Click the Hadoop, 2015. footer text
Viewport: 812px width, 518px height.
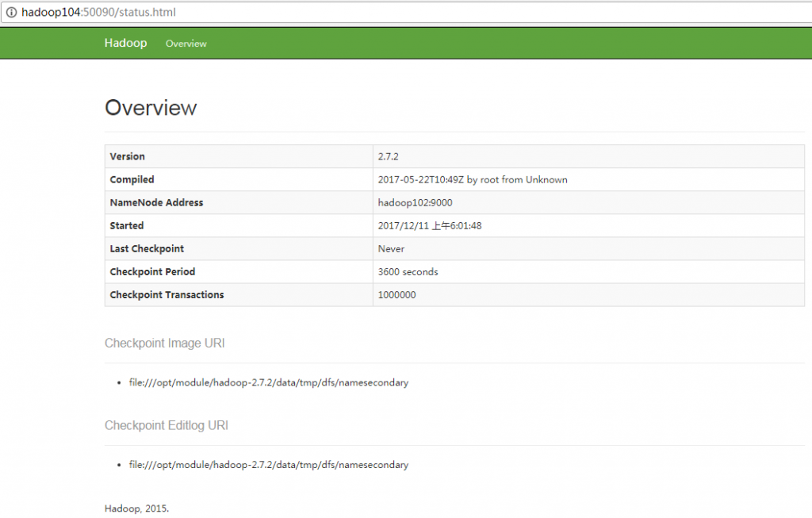pos(136,508)
